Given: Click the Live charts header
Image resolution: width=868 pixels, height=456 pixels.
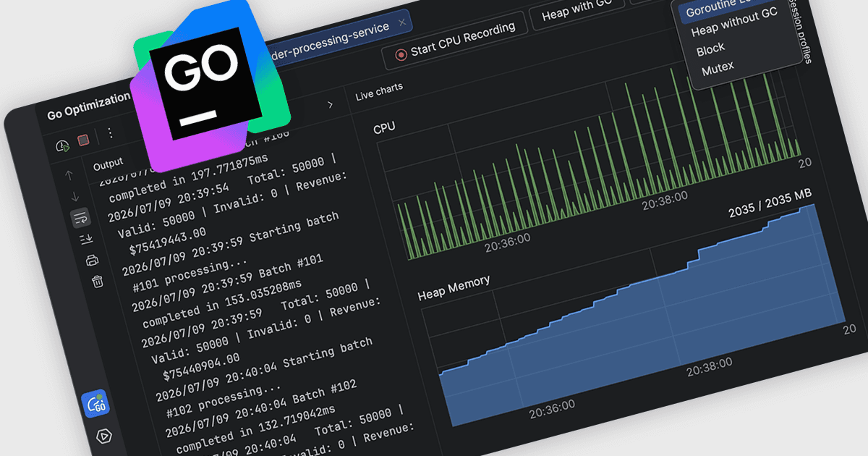Looking at the screenshot, I should [379, 91].
